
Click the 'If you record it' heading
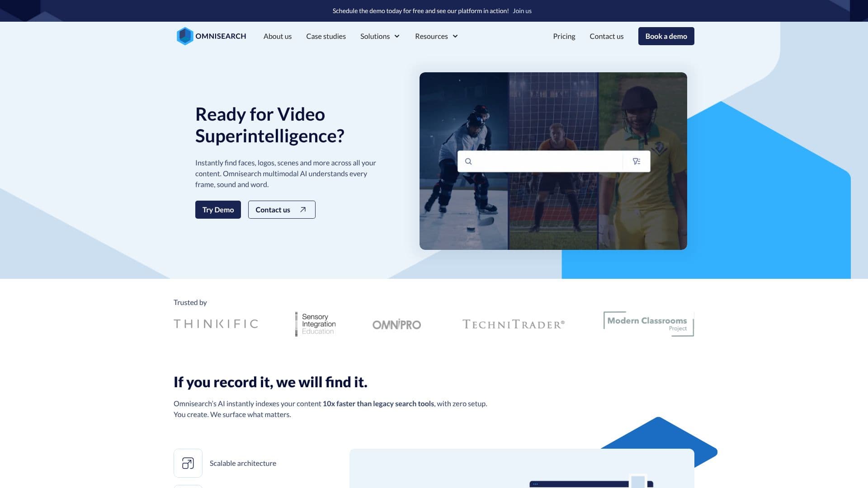coord(270,382)
